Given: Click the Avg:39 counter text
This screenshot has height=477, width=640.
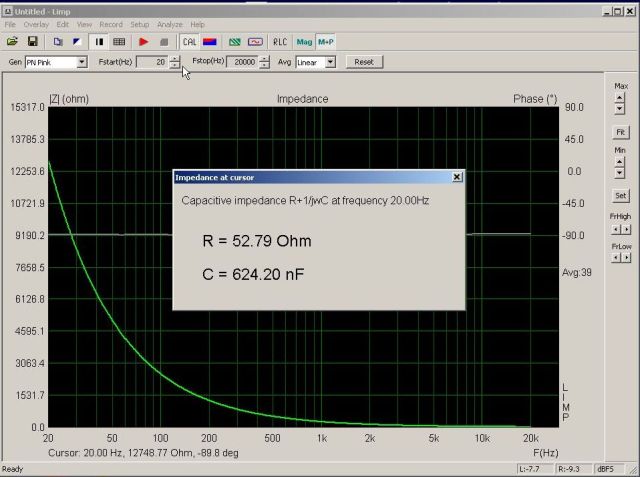Looking at the screenshot, I should pyautogui.click(x=577, y=273).
